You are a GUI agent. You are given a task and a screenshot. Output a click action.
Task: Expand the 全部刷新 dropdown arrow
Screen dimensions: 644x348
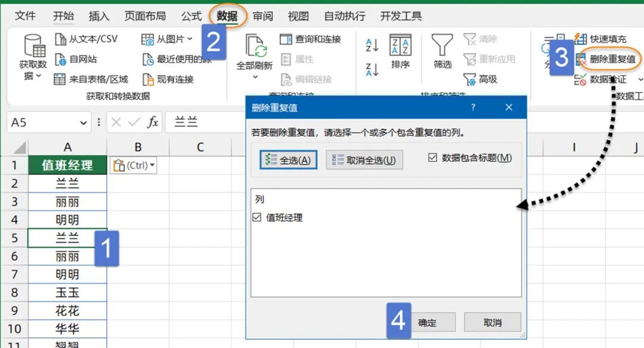pyautogui.click(x=255, y=77)
